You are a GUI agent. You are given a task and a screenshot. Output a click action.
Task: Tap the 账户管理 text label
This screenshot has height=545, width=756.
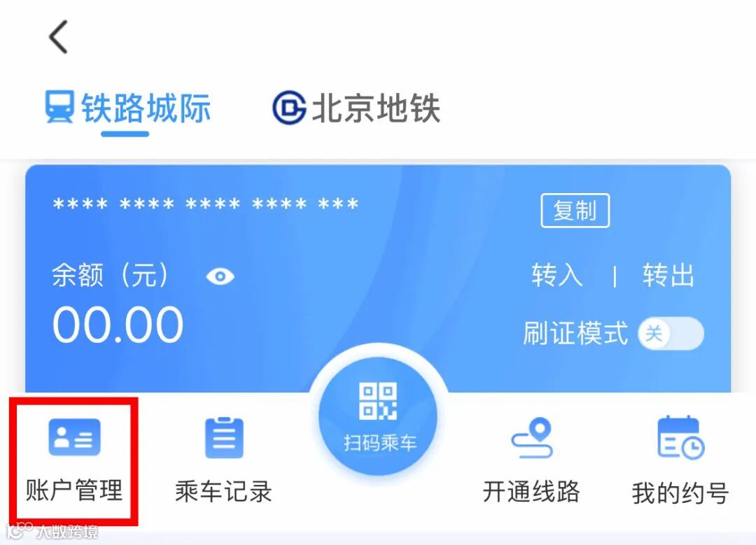click(74, 490)
